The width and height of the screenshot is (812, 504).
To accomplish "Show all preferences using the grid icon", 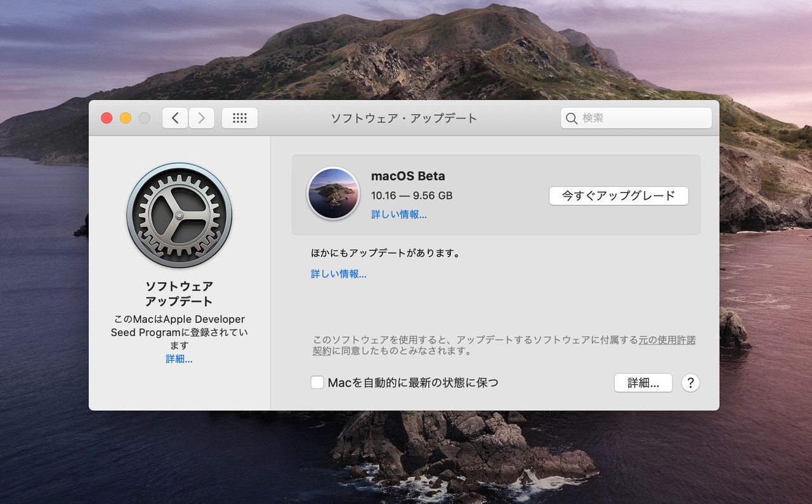I will tap(240, 118).
